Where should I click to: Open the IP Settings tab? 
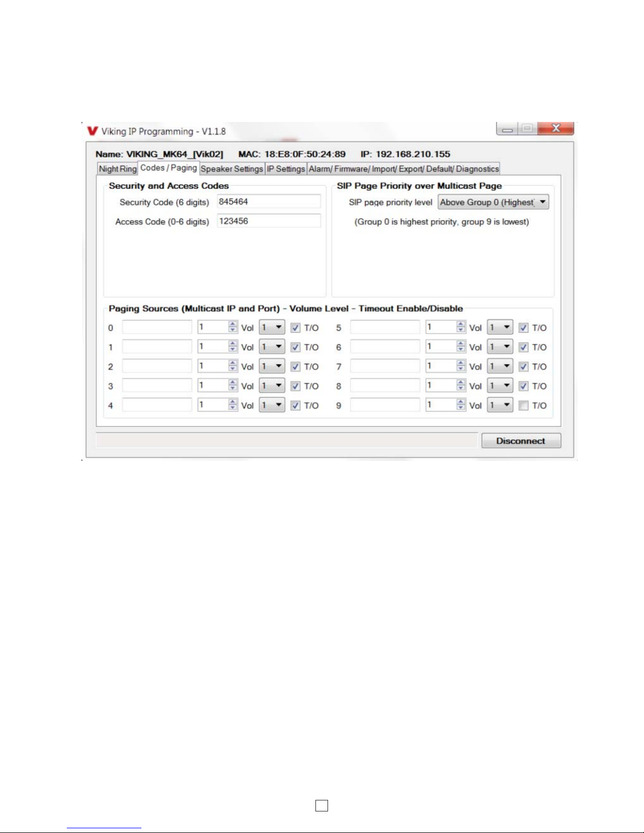click(x=286, y=169)
